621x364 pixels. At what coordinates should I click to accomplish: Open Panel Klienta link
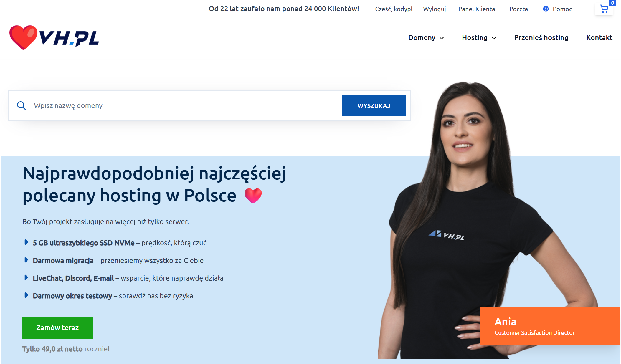point(476,9)
